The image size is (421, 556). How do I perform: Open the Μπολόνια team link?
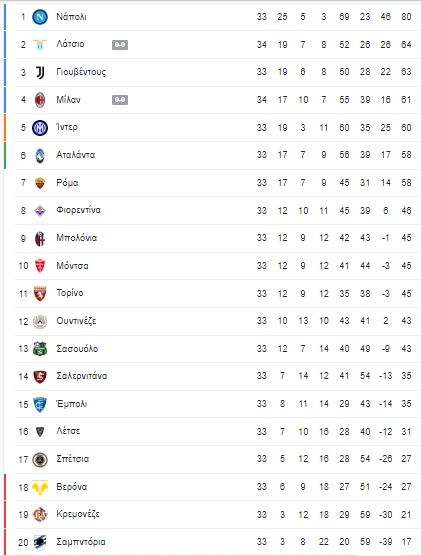click(x=77, y=238)
